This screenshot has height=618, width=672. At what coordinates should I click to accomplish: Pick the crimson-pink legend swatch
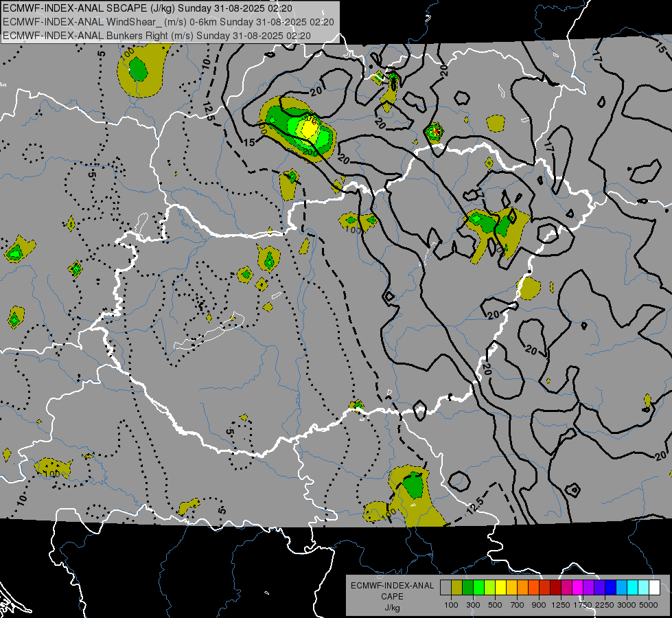coord(567,587)
